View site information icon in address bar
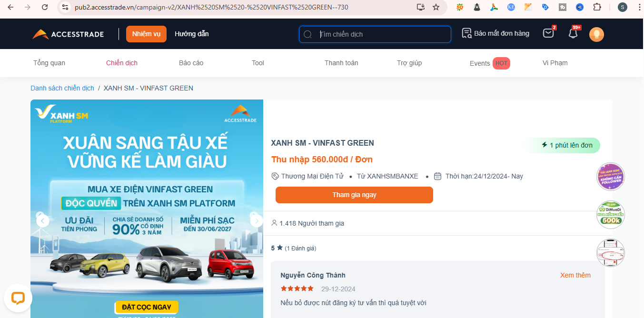644x318 pixels. coord(66,7)
